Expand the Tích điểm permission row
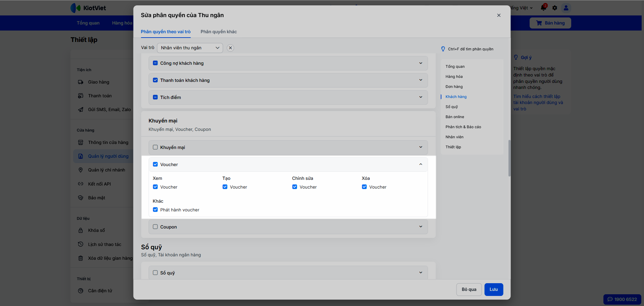 coord(421,97)
